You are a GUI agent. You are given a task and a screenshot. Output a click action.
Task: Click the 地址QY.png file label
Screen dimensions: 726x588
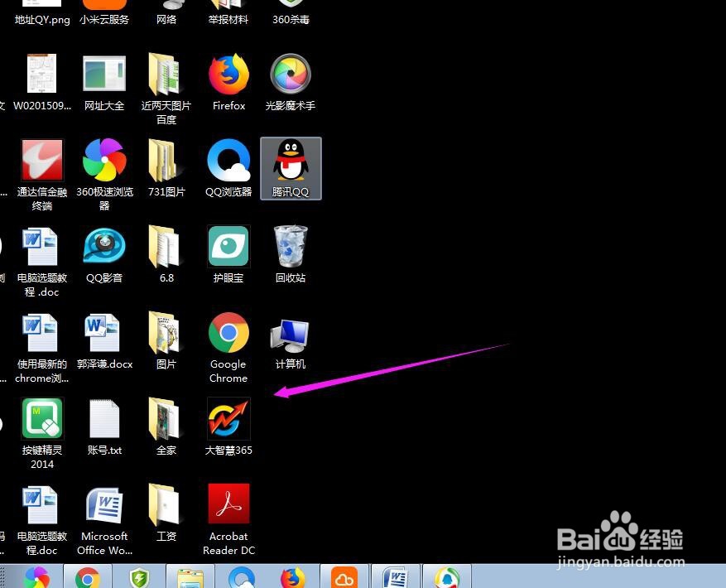click(x=42, y=20)
